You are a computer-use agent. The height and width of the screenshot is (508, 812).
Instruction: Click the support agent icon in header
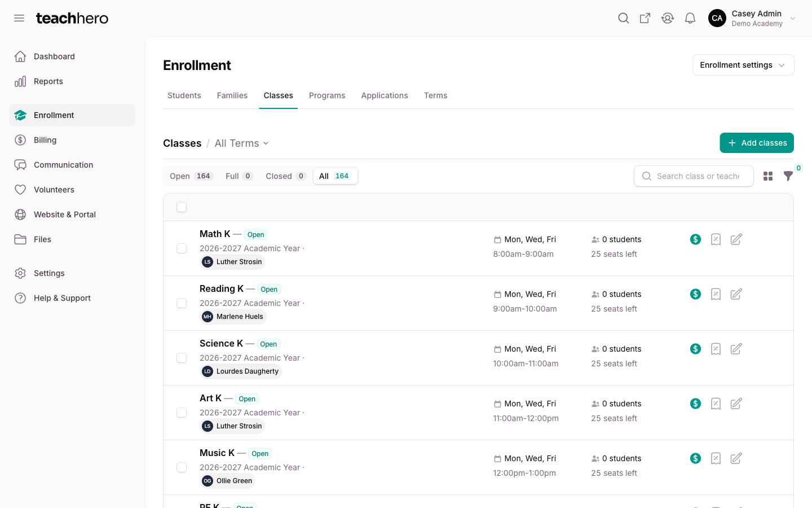coord(668,18)
